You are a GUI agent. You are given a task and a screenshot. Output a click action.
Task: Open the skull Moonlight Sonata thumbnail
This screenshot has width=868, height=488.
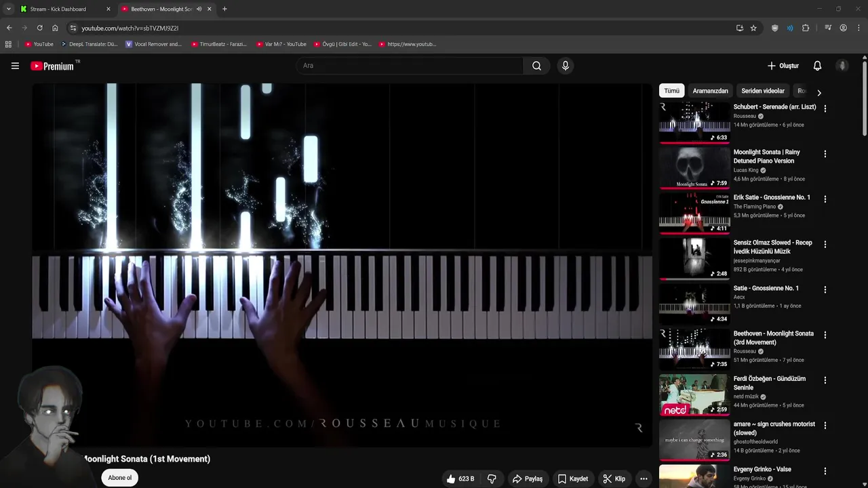(694, 168)
